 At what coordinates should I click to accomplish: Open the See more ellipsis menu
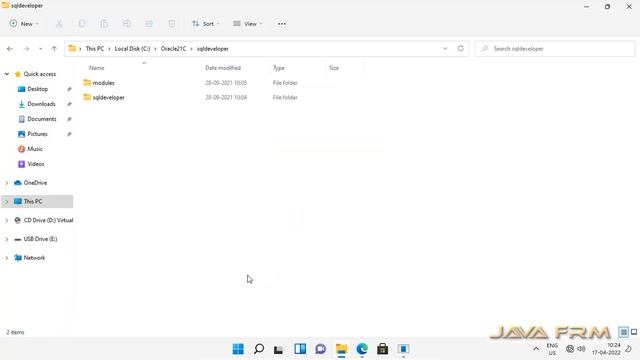click(x=282, y=24)
